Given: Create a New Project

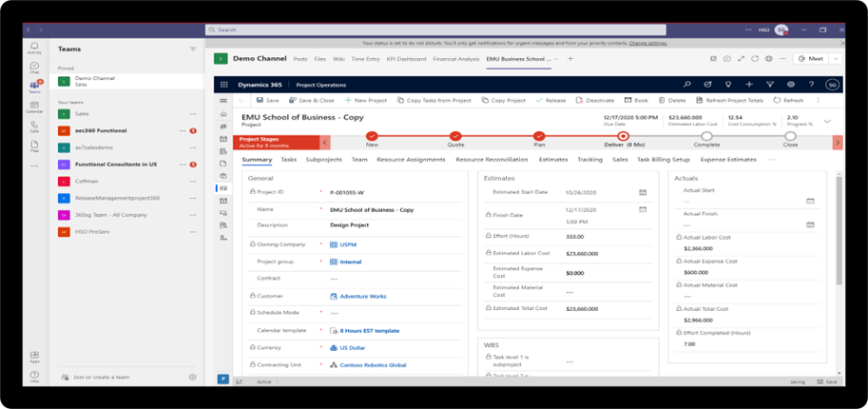Looking at the screenshot, I should [365, 100].
